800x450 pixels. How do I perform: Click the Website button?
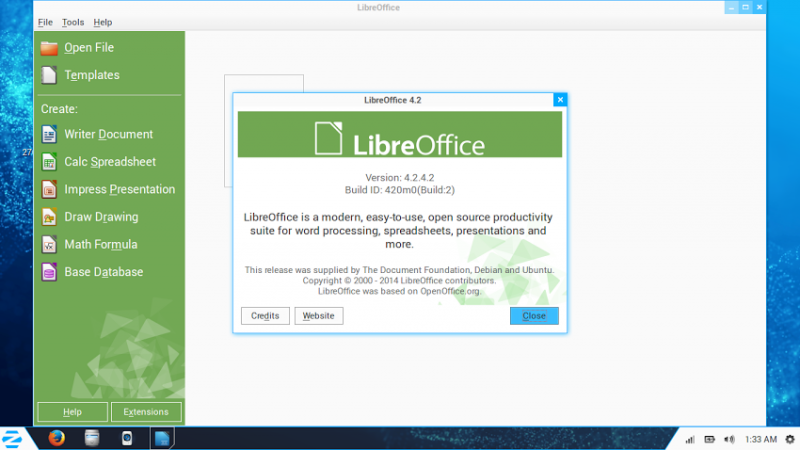point(319,316)
